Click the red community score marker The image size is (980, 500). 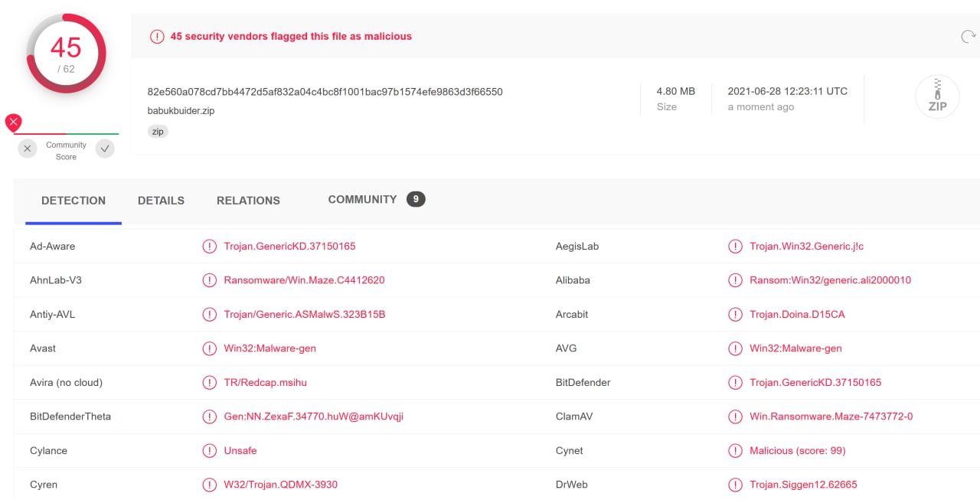[13, 122]
